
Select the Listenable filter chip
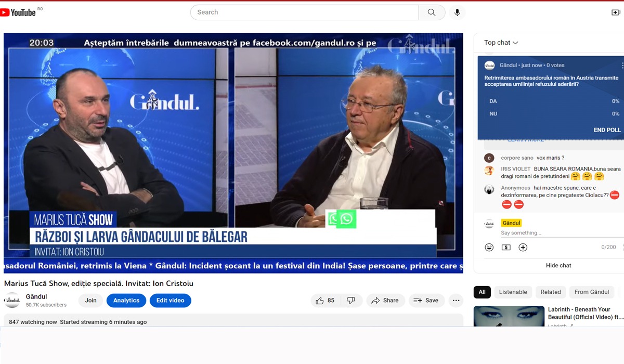point(513,292)
